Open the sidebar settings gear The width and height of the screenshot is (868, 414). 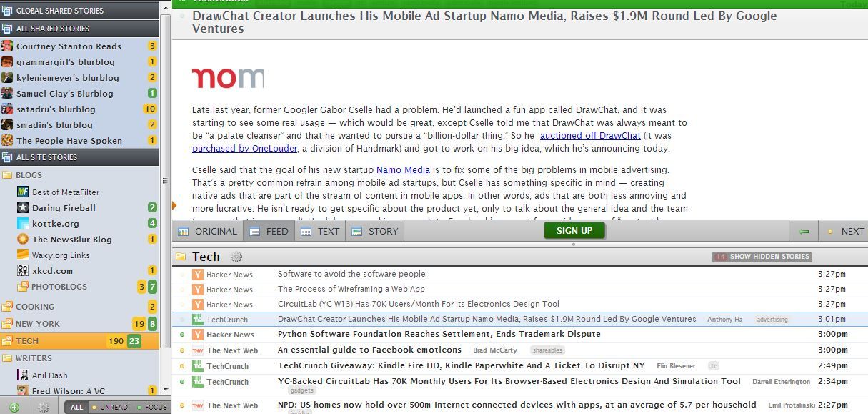(x=44, y=407)
